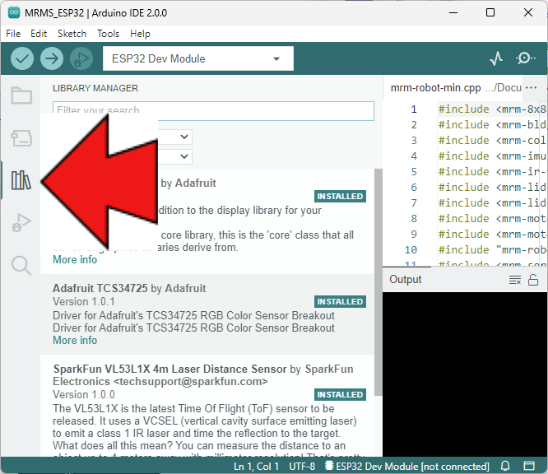Open the Tools menu
Screen dimensions: 548x474
pos(108,34)
